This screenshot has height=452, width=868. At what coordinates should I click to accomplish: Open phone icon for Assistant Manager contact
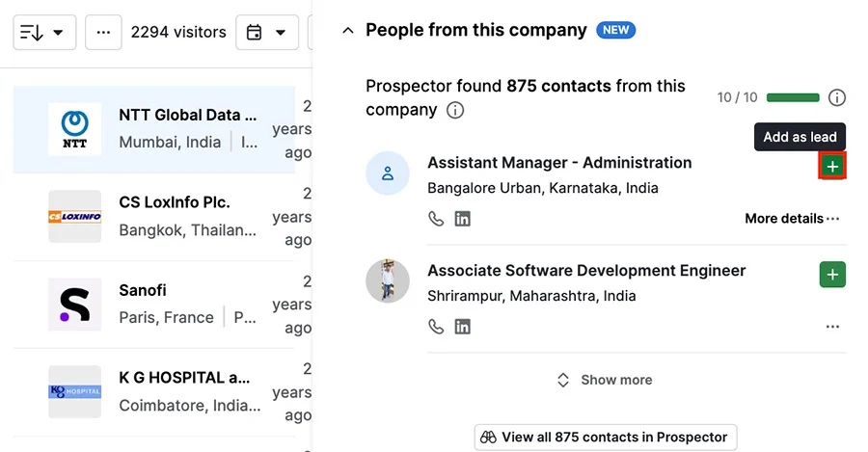[x=436, y=219]
